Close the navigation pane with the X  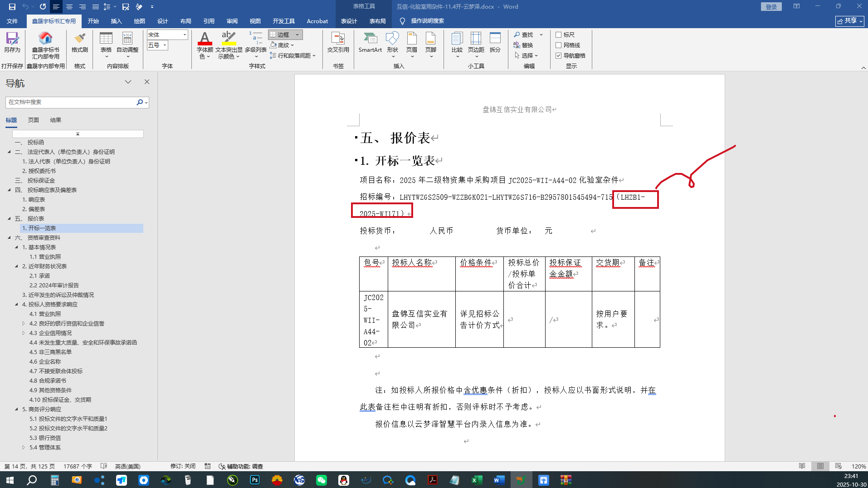147,82
